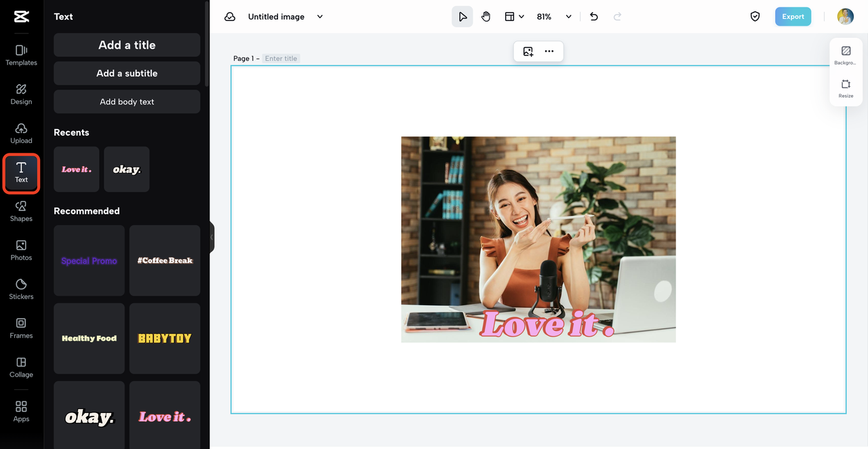Click the Recents section heading
Viewport: 868px width, 449px height.
click(x=71, y=132)
